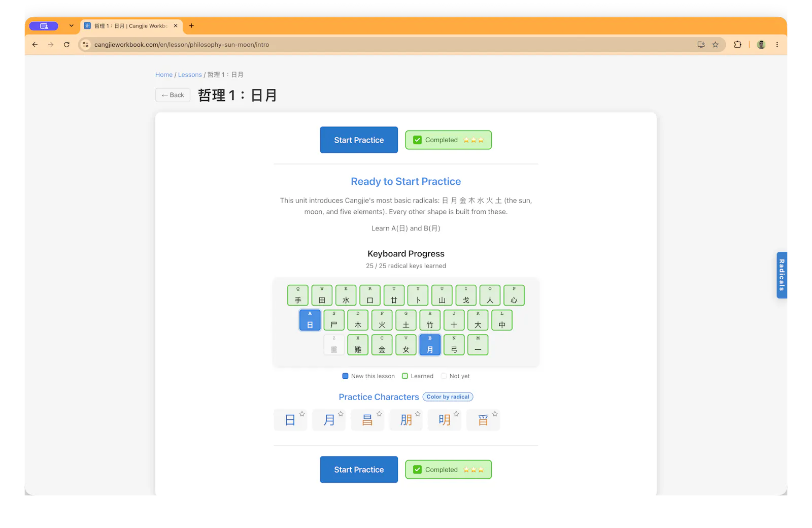Click the bottom Completed status badge
812x528 pixels.
449,470
